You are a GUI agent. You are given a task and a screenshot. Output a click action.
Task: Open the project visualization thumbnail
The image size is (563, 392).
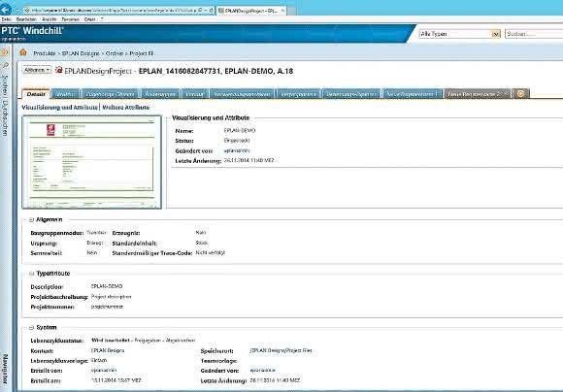[x=92, y=162]
